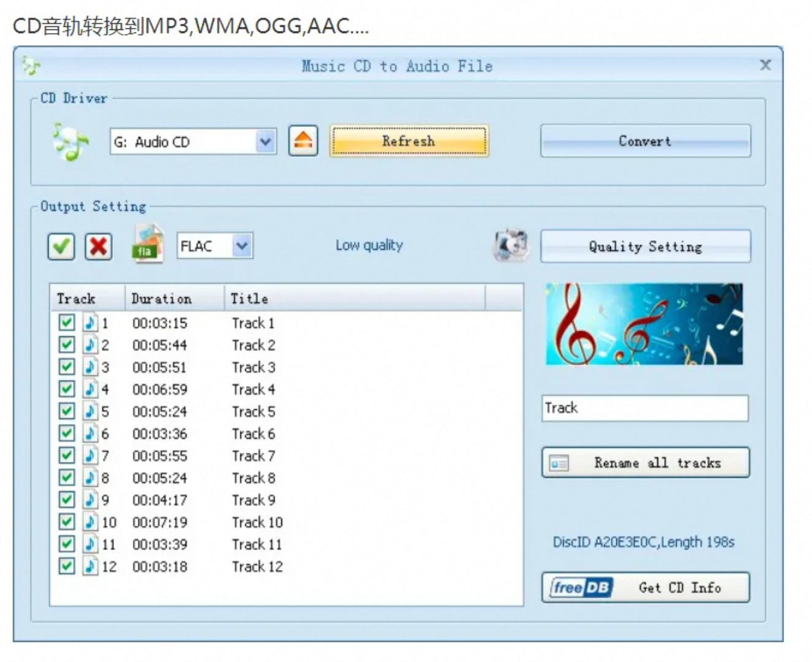The image size is (812, 662).
Task: Click the eject CD tray icon
Action: coord(304,141)
